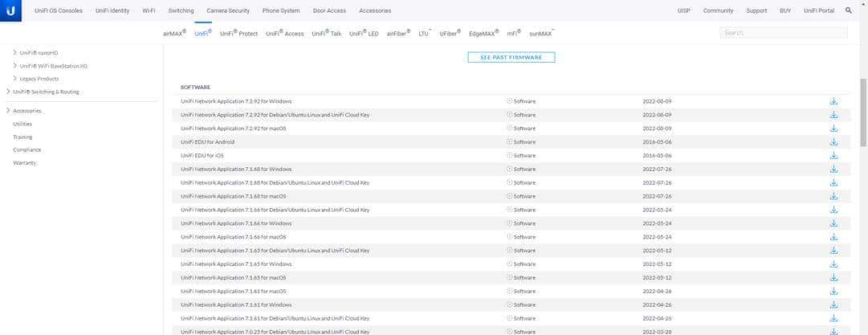Open Compliance in the sidebar
This screenshot has height=335, width=868.
[x=27, y=150]
